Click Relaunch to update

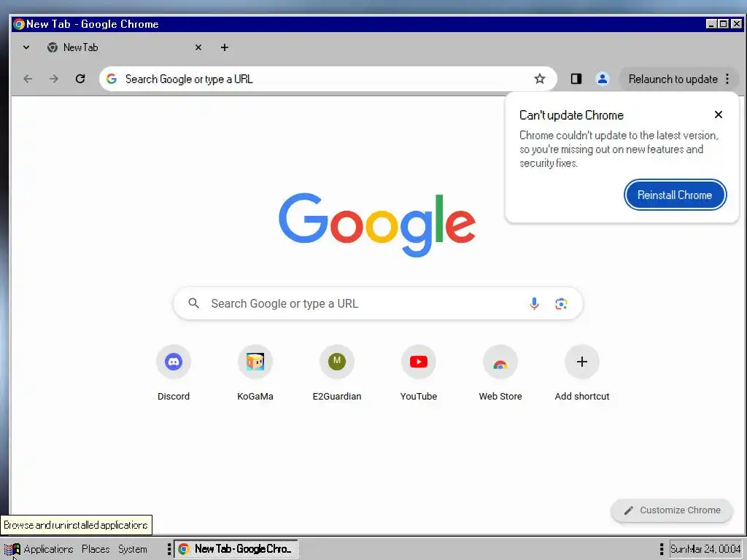673,79
